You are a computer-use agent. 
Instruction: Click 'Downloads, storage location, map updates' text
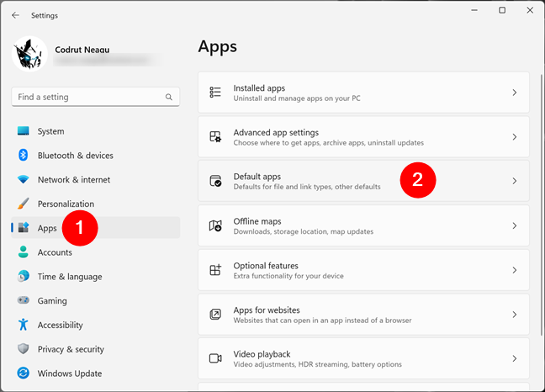[x=304, y=231]
